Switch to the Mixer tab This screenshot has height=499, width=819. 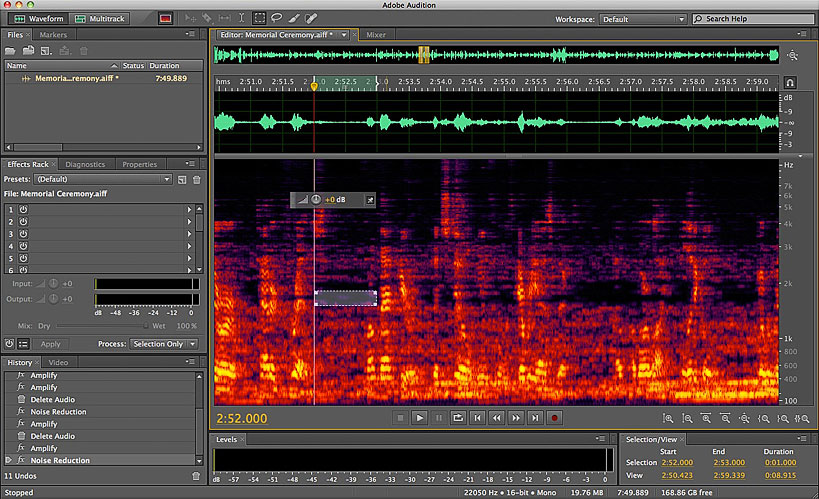pyautogui.click(x=376, y=35)
